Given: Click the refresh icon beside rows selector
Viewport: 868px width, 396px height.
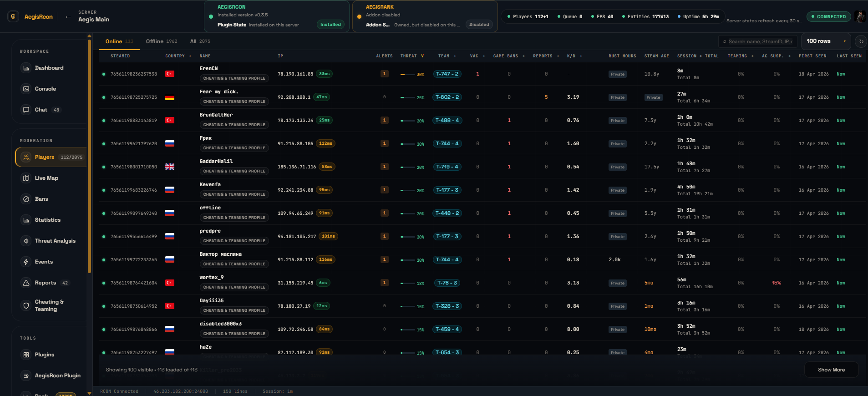Looking at the screenshot, I should 861,41.
